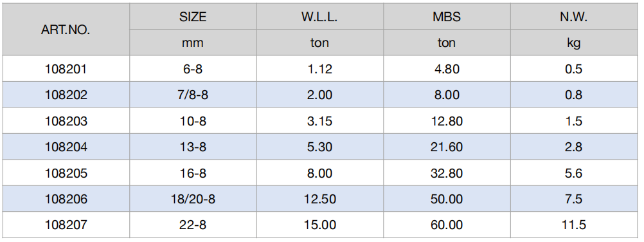Image resolution: width=644 pixels, height=242 pixels.
Task: Select article number 108207
Action: (x=66, y=225)
